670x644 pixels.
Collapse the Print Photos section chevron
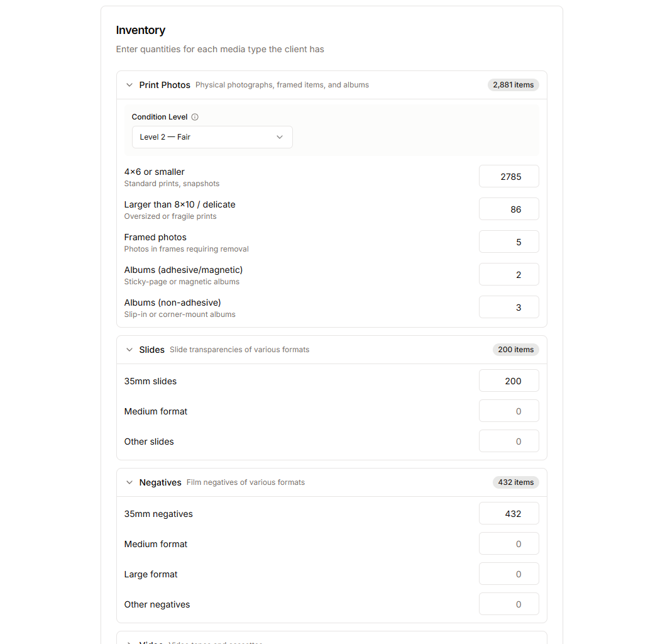click(x=129, y=85)
